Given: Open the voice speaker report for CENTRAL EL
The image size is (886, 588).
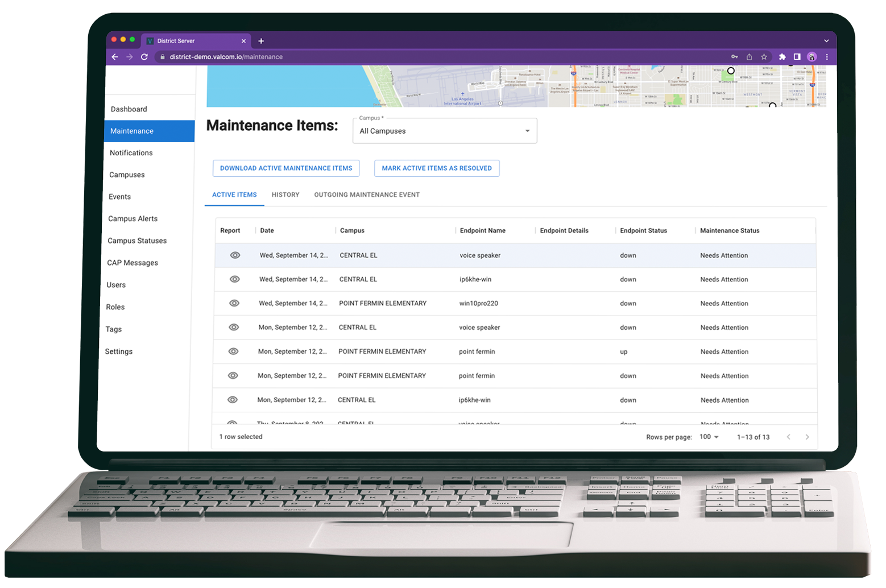Looking at the screenshot, I should tap(235, 255).
